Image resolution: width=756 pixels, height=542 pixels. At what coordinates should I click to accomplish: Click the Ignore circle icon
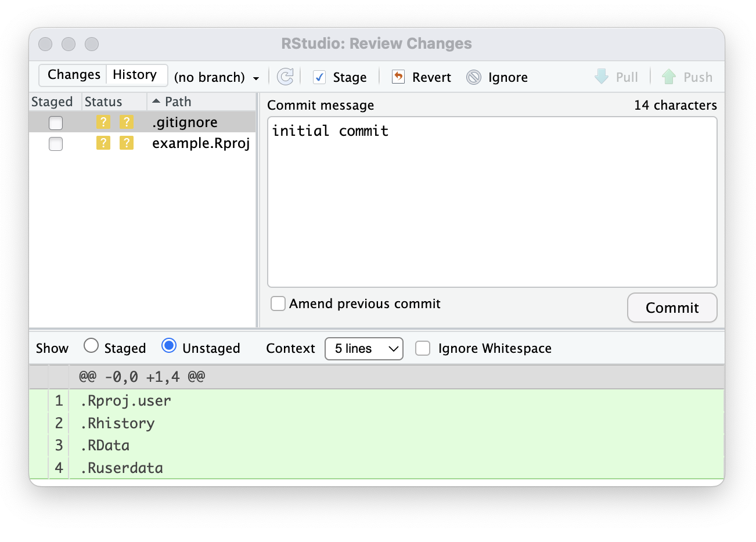click(474, 77)
